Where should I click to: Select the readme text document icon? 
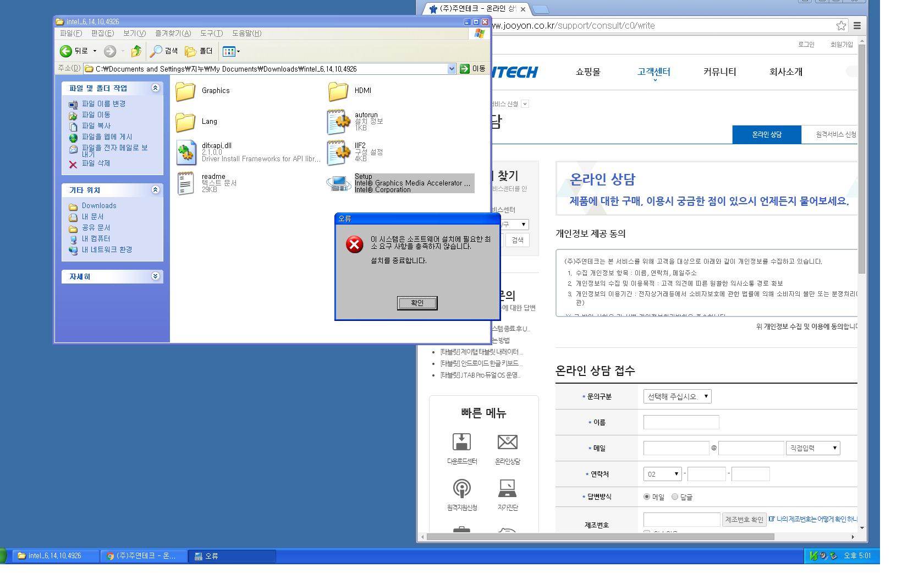click(186, 183)
